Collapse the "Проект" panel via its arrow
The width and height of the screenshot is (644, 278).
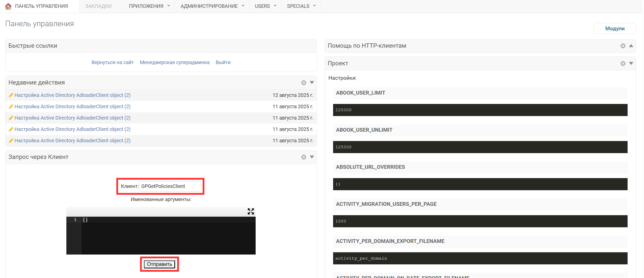pos(631,63)
